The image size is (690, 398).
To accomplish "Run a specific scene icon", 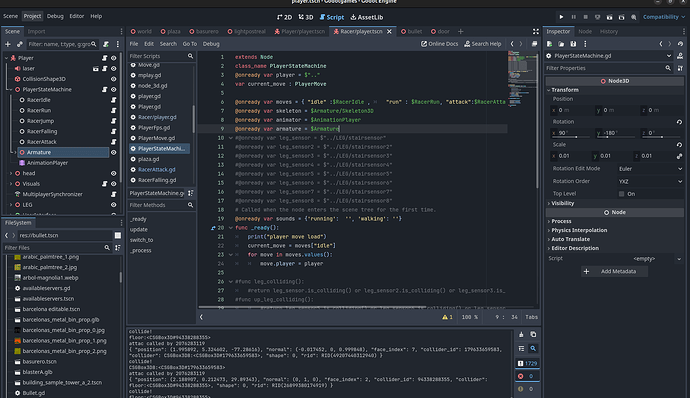I will pos(621,17).
